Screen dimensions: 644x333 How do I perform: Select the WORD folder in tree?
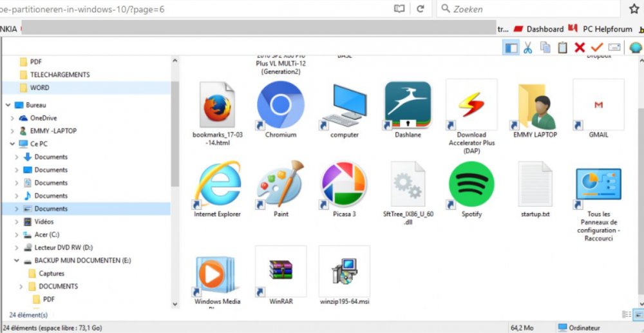pyautogui.click(x=39, y=88)
